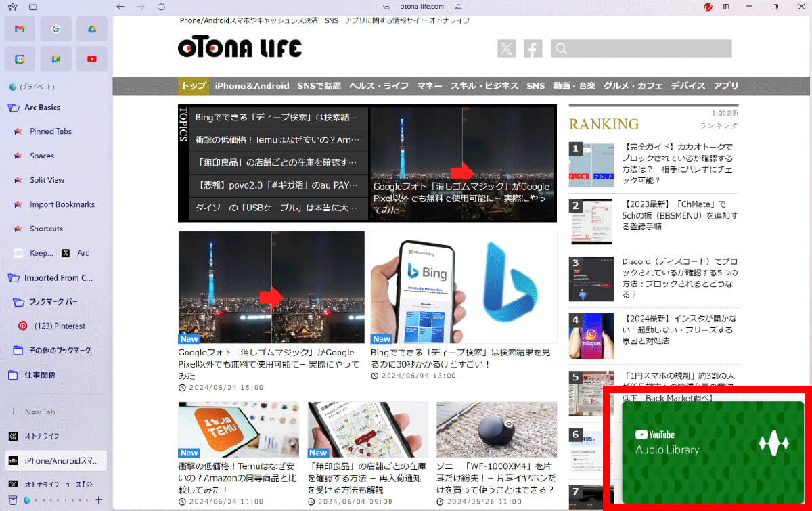The height and width of the screenshot is (511, 812).
Task: Open the デバイス menu item
Action: 688,86
